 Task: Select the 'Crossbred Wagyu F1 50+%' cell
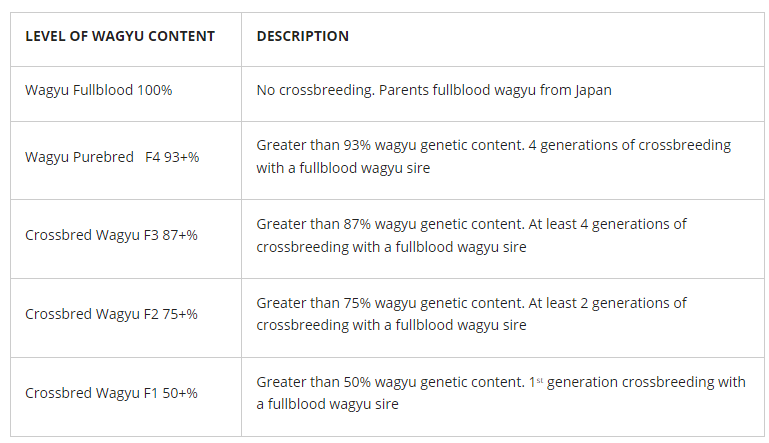(111, 393)
